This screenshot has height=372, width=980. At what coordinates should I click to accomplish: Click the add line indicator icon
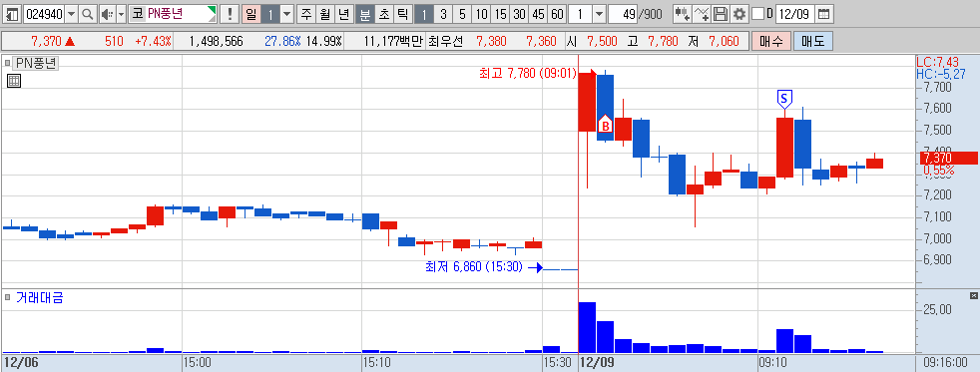click(x=703, y=14)
